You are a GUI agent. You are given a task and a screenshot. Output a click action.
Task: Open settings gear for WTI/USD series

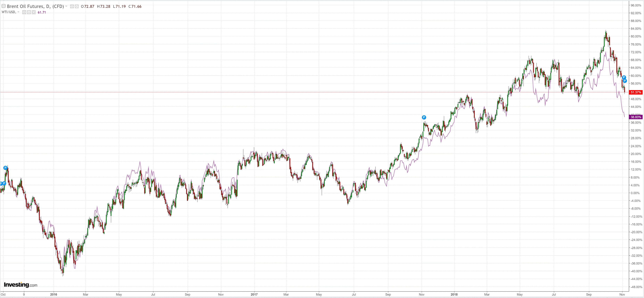coord(29,12)
